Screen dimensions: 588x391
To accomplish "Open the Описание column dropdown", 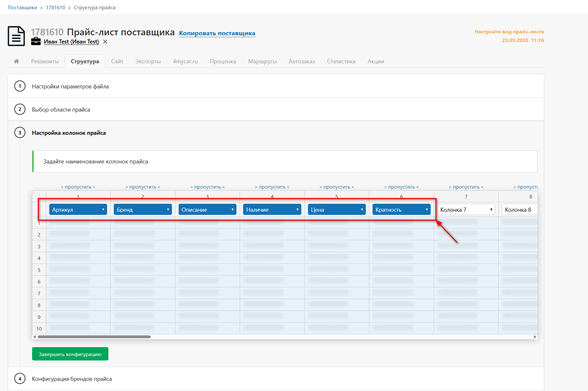I will (x=208, y=209).
